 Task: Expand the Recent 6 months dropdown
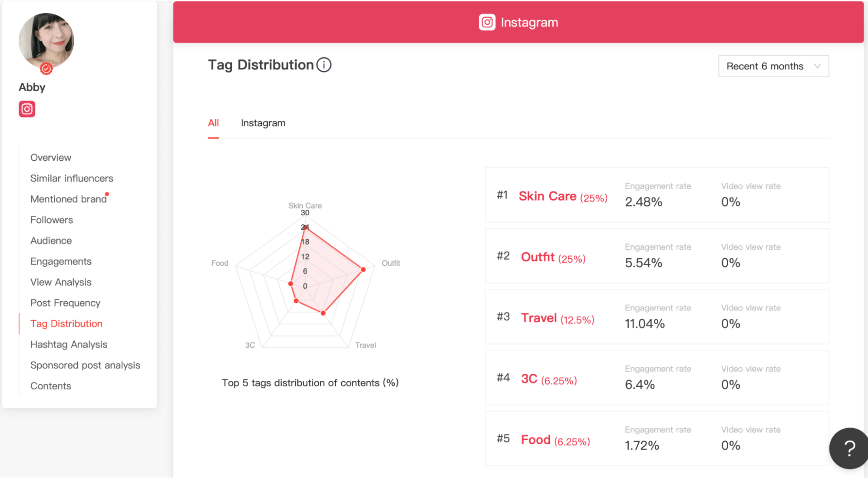[772, 66]
